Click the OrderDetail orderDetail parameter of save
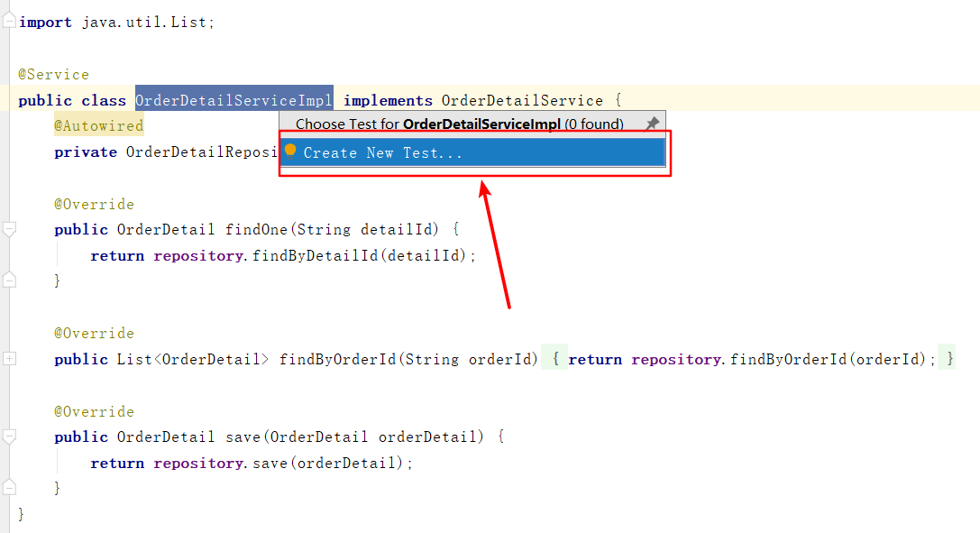Screen dimensions: 980x533 [x=374, y=437]
